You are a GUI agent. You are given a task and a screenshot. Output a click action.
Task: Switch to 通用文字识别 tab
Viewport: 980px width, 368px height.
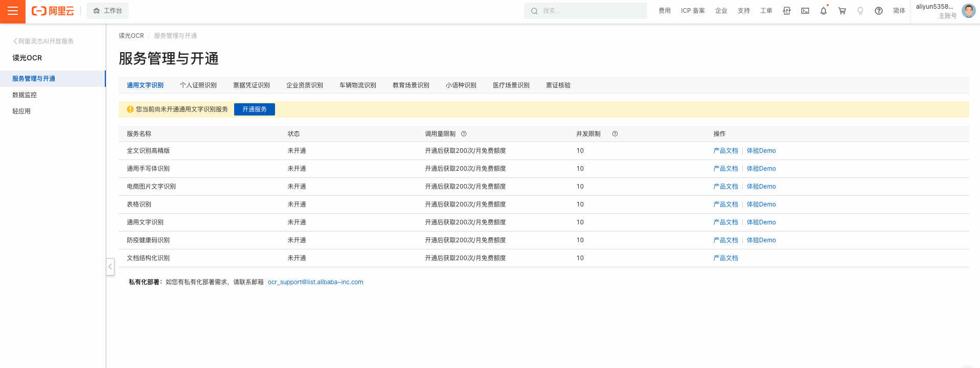(145, 85)
